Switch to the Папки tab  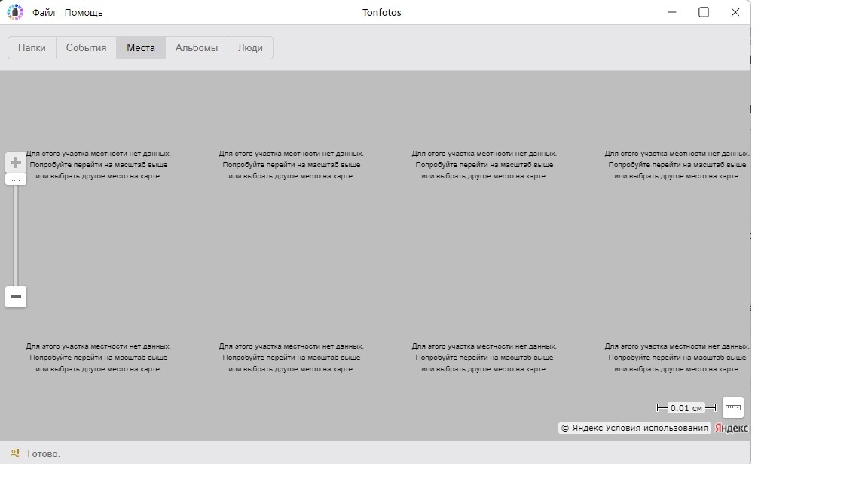pyautogui.click(x=32, y=47)
